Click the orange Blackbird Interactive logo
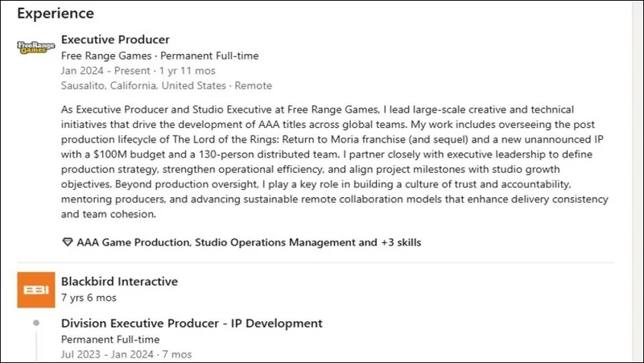 tap(35, 290)
